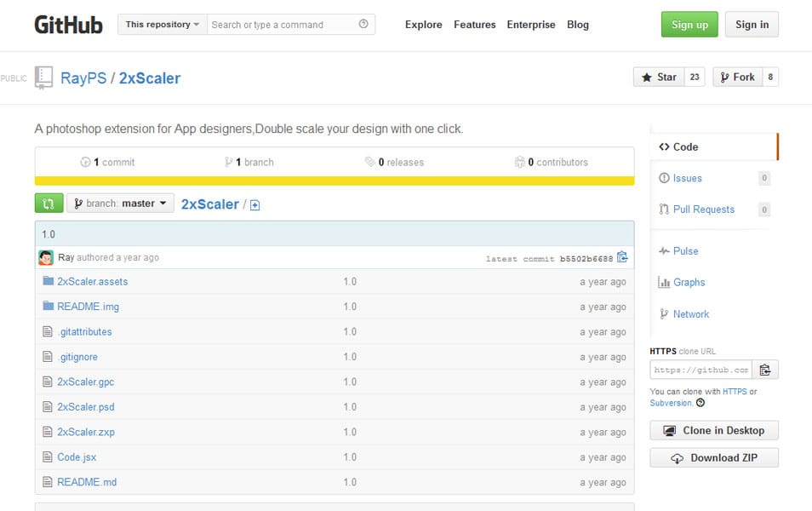Click the HTTPS clone URL field
This screenshot has width=812, height=511.
[x=700, y=370]
